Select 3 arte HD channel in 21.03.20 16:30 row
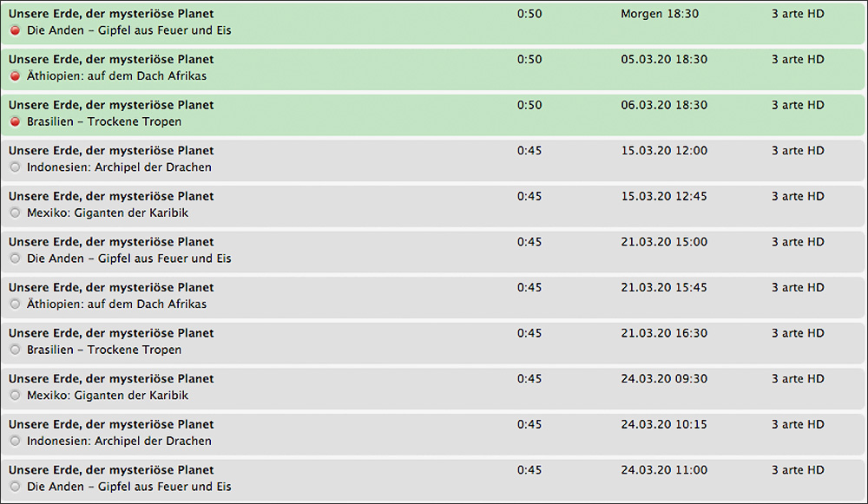 [x=798, y=333]
